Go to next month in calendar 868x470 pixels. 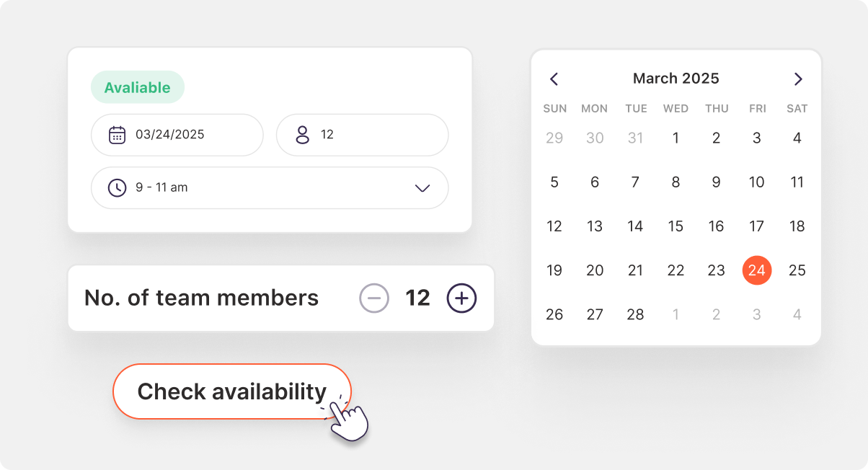(x=797, y=79)
